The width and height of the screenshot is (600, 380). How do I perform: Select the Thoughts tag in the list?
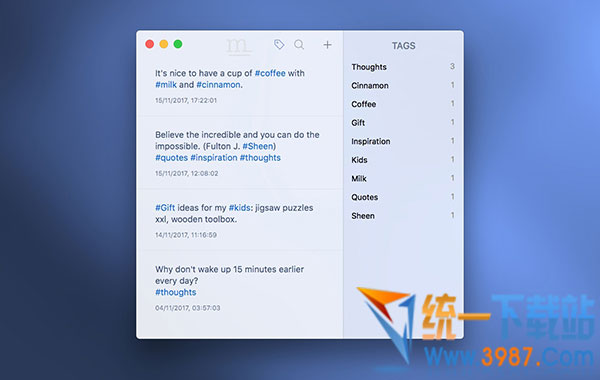403,67
